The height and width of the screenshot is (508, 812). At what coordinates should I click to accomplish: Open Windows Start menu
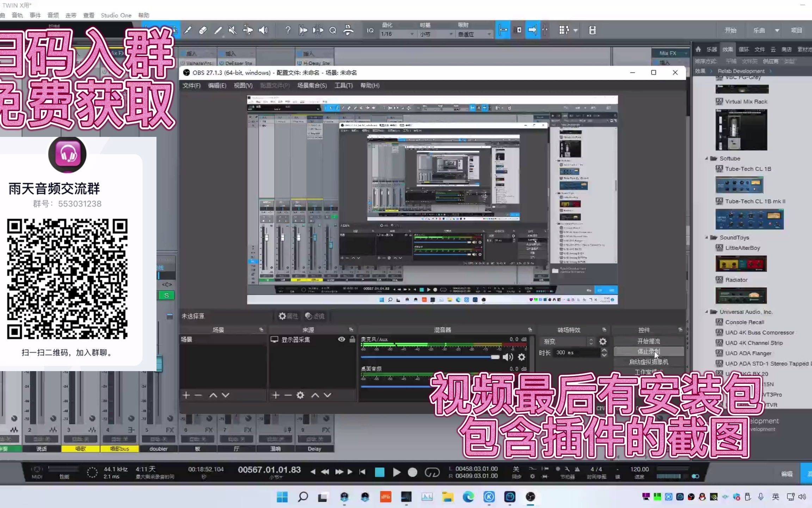pos(282,497)
